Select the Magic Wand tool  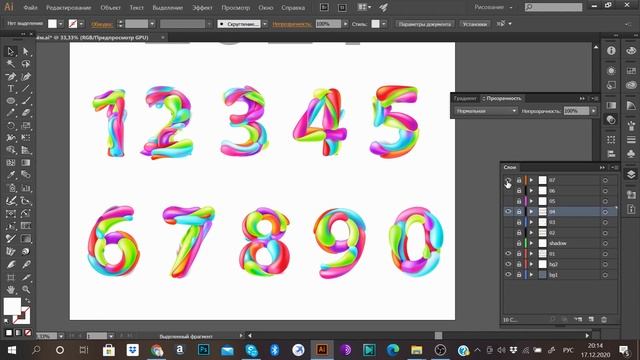pyautogui.click(x=11, y=64)
